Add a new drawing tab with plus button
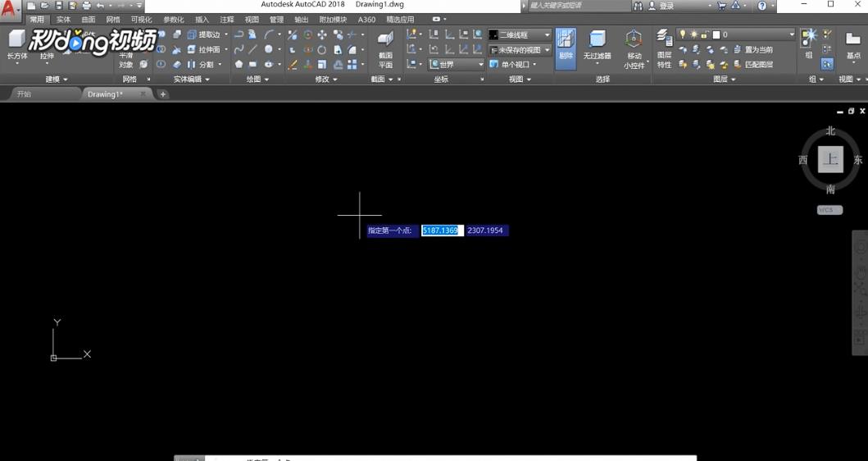The width and height of the screenshot is (868, 461). coord(163,94)
